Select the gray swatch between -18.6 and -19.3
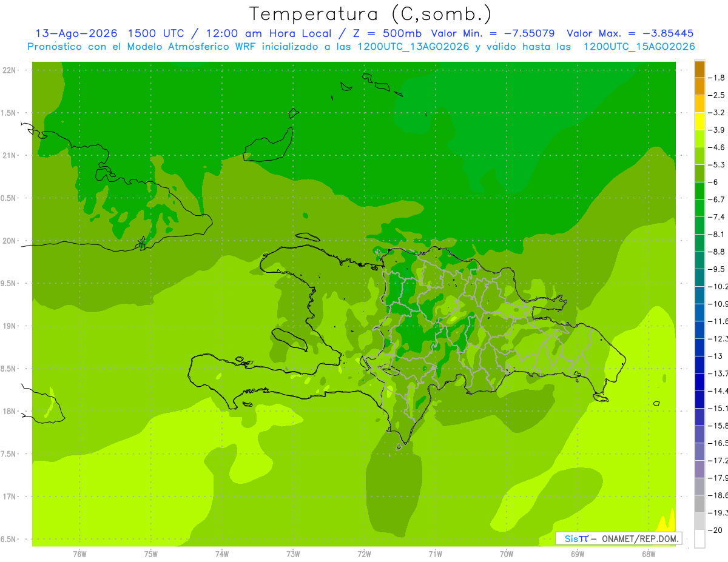Image resolution: width=728 pixels, height=562 pixels. 699,503
